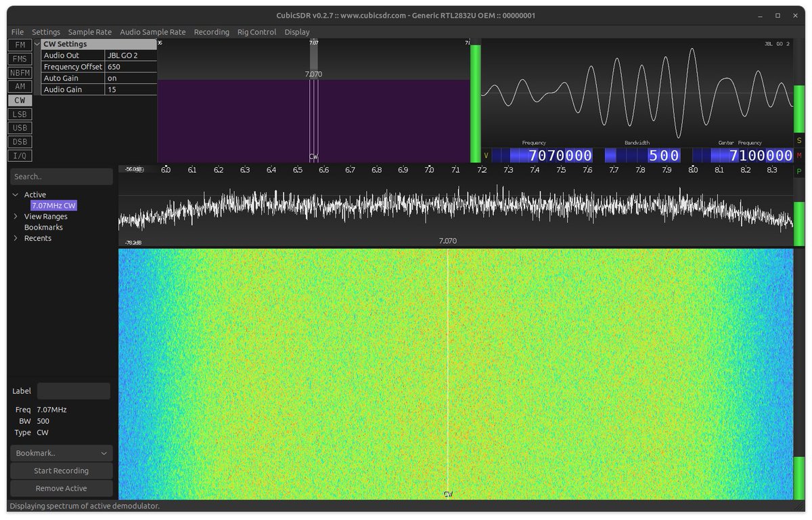Expand the View Ranges tree node
This screenshot has width=812, height=520.
click(x=16, y=217)
